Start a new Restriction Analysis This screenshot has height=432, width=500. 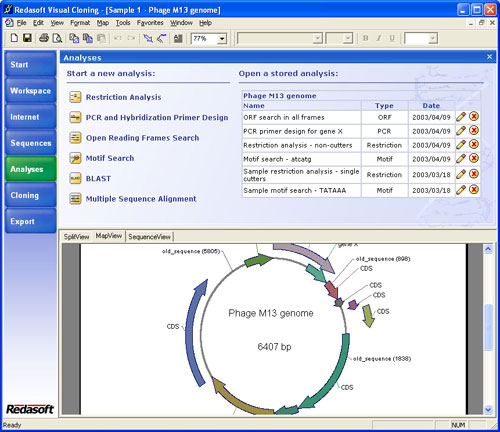click(x=123, y=97)
